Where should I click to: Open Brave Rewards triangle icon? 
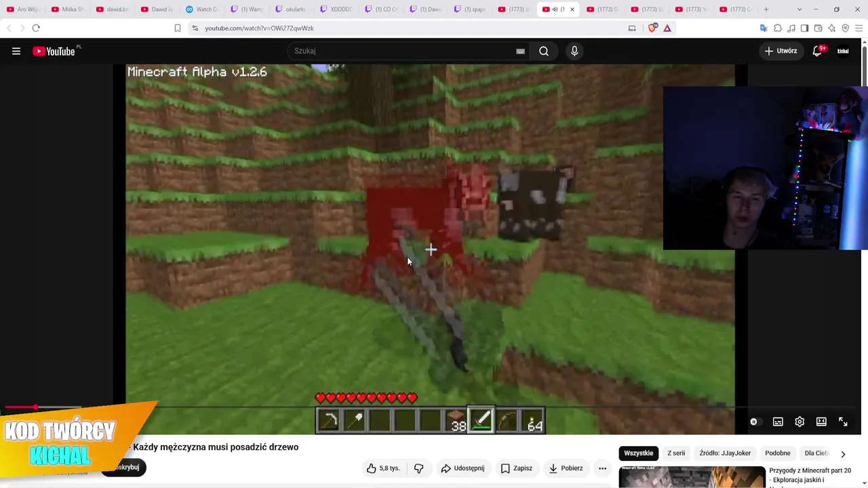pyautogui.click(x=667, y=28)
